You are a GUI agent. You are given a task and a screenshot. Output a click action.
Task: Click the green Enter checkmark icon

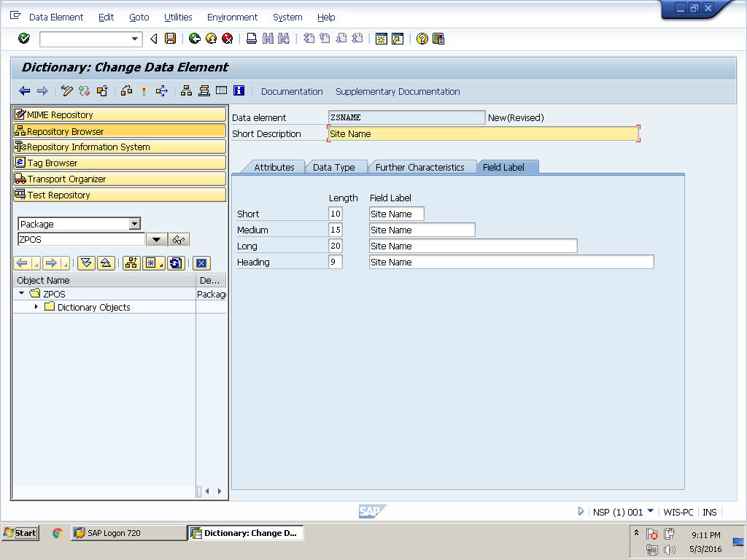(x=24, y=39)
